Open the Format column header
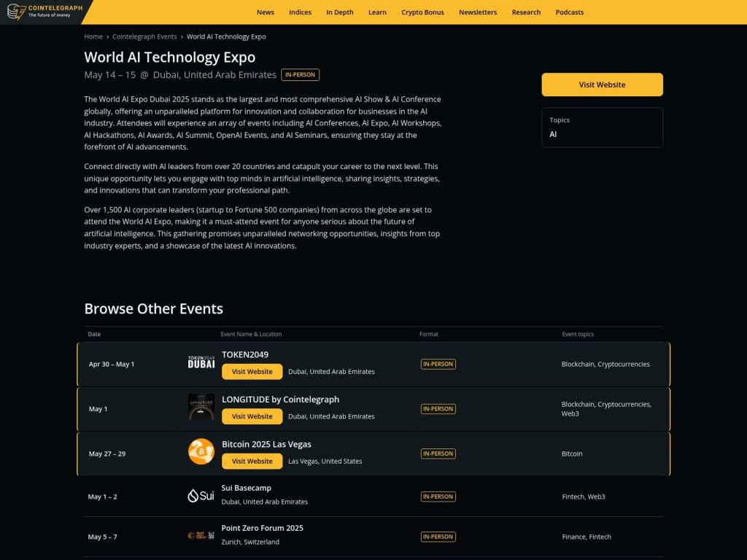 [x=429, y=334]
